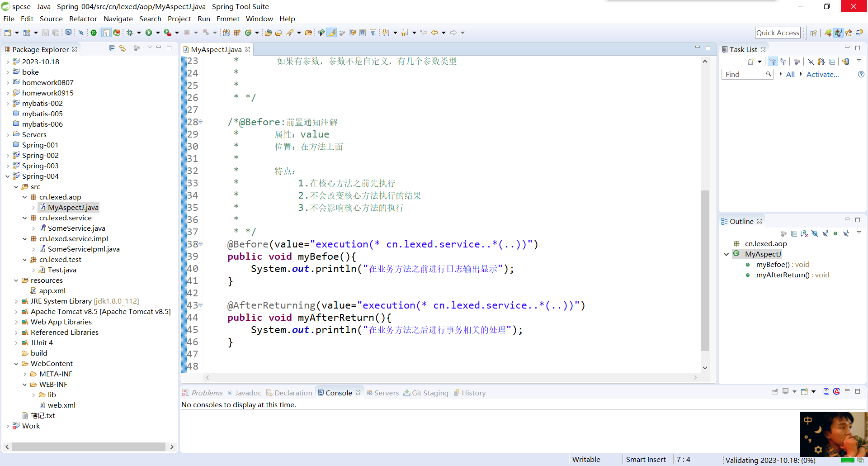Image resolution: width=868 pixels, height=466 pixels.
Task: Click the Save icon in main toolbar
Action: (45, 33)
